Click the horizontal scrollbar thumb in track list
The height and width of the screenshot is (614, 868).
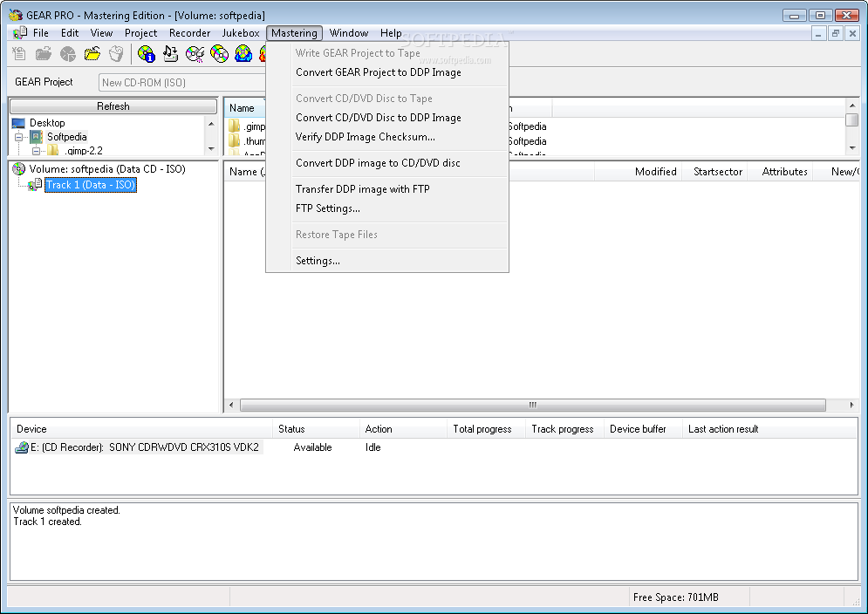pyautogui.click(x=532, y=406)
